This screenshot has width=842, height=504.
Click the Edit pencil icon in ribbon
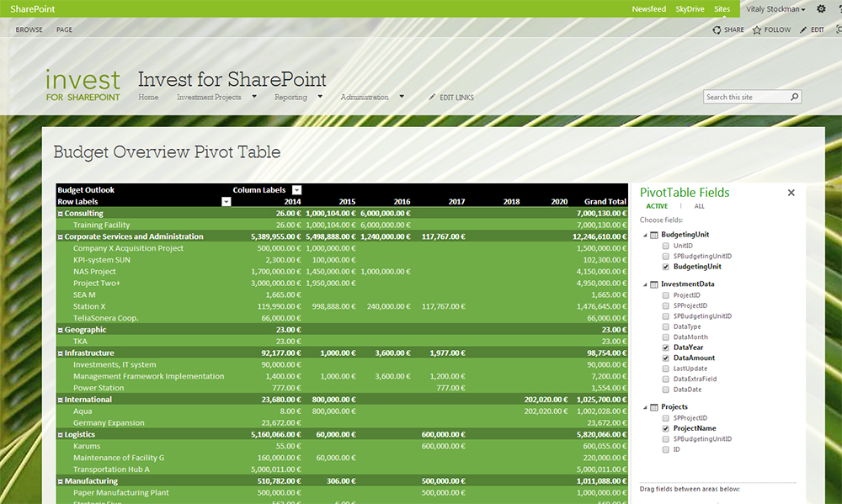tap(803, 30)
